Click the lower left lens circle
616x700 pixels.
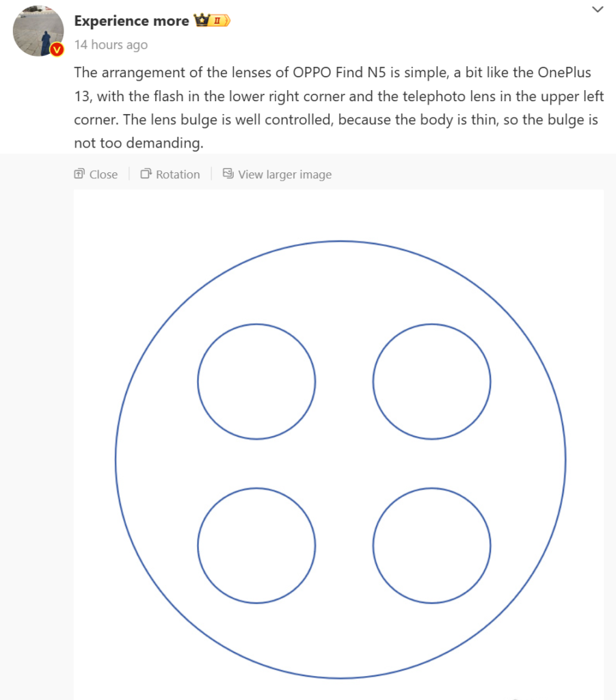pyautogui.click(x=256, y=546)
